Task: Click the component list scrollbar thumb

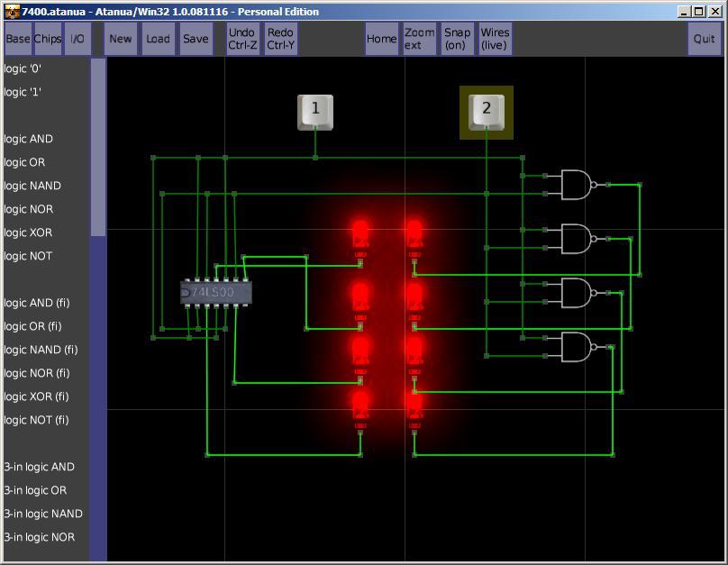Action: [x=98, y=147]
